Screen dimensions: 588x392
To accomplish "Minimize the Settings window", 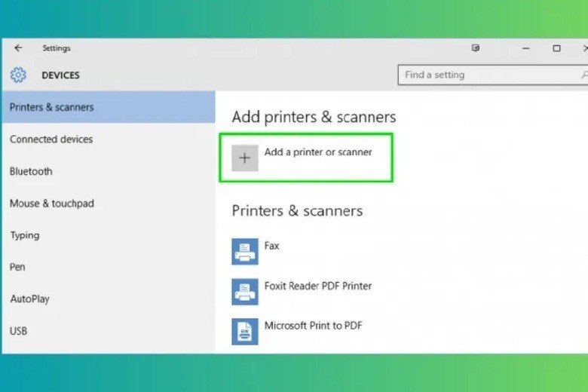I will 526,48.
